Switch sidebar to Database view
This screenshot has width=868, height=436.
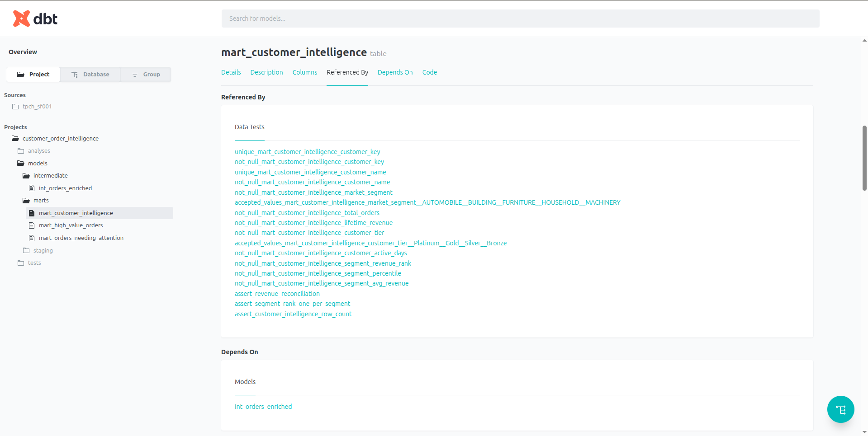90,75
